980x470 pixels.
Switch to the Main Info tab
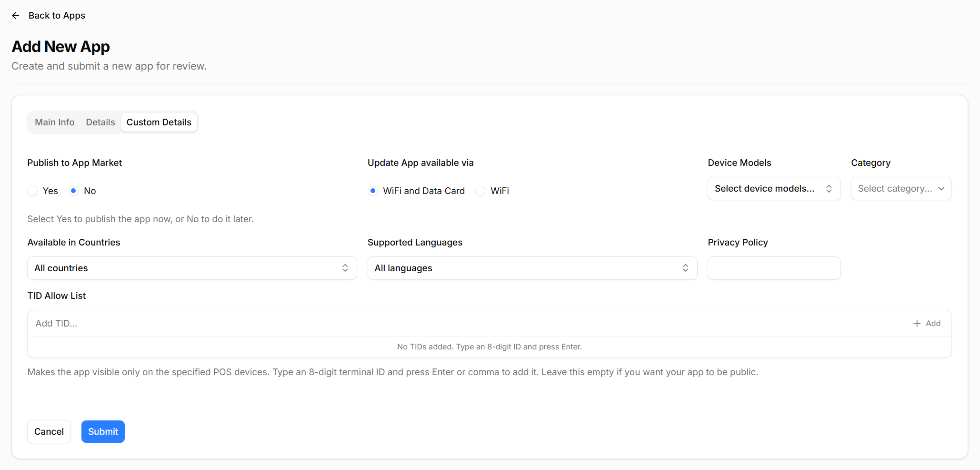(x=54, y=122)
